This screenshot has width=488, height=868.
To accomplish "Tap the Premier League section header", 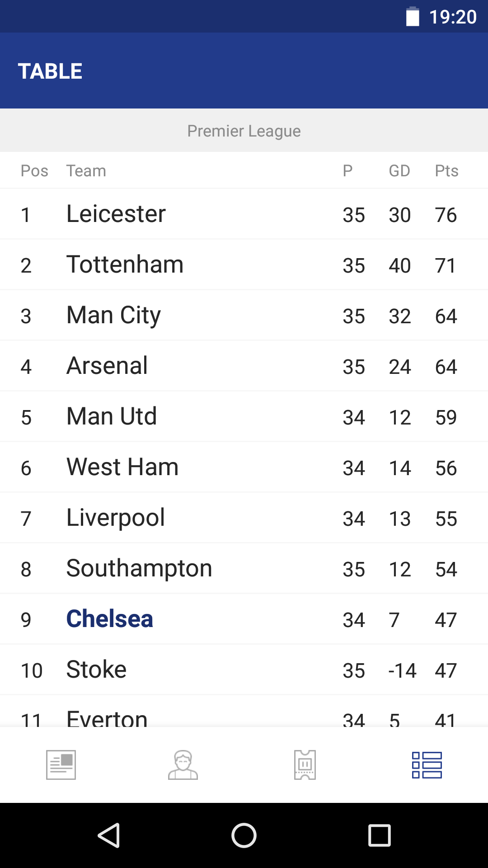I will pos(244,131).
